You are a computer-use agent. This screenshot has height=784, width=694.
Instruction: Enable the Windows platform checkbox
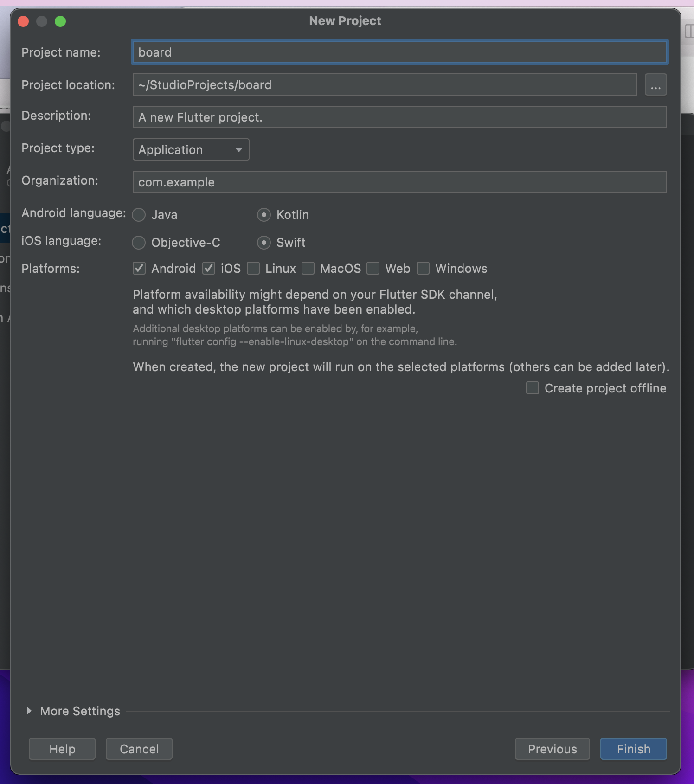click(x=423, y=268)
